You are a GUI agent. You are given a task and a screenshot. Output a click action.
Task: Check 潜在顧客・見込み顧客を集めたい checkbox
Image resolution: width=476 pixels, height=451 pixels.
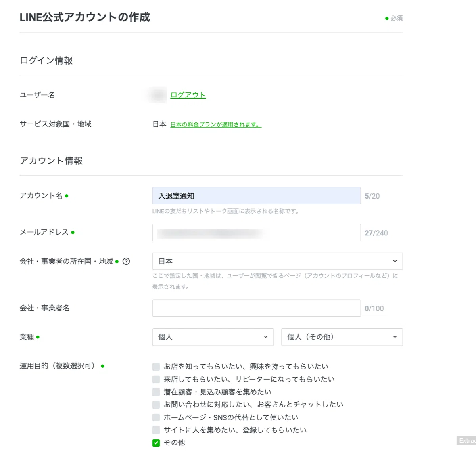tap(156, 392)
